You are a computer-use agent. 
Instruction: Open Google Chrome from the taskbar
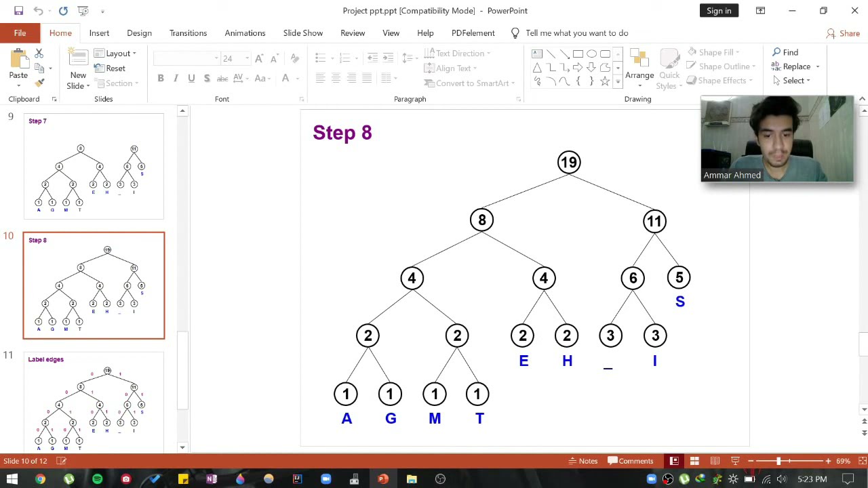tap(40, 479)
